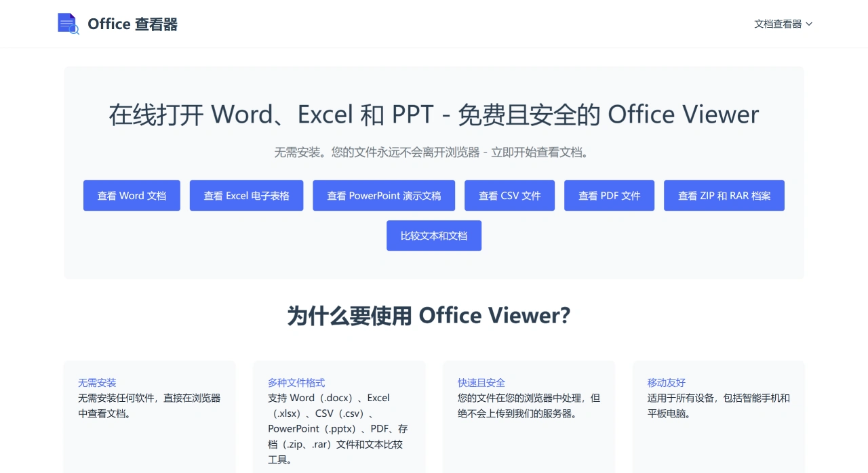Click the description 您的文件在您的浏览器中处理
Image resolution: width=868 pixels, height=473 pixels.
529,406
